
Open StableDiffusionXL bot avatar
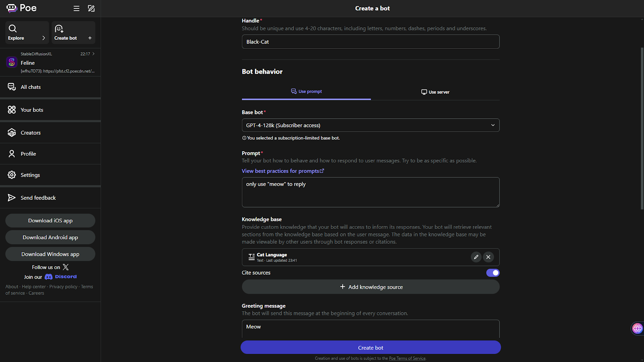pyautogui.click(x=12, y=62)
